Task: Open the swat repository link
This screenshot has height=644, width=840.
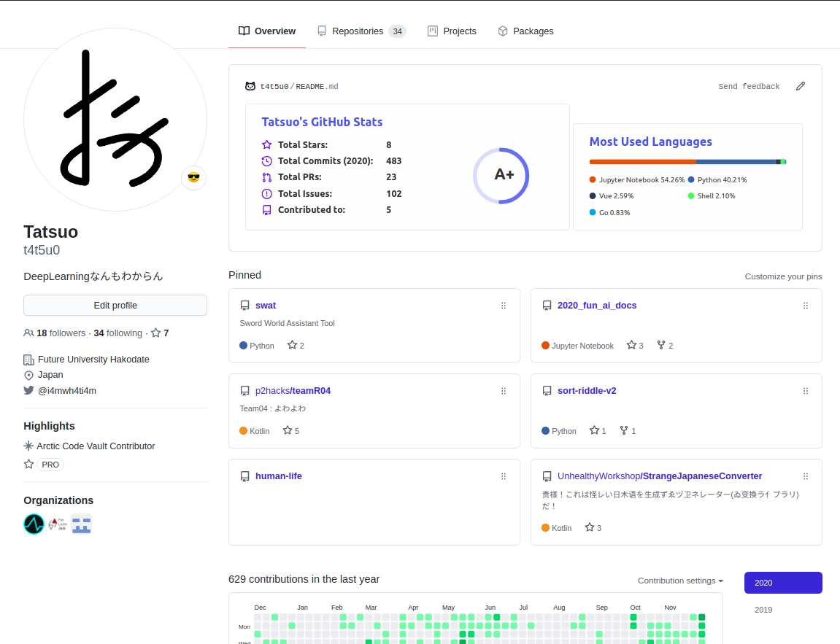Action: (265, 305)
